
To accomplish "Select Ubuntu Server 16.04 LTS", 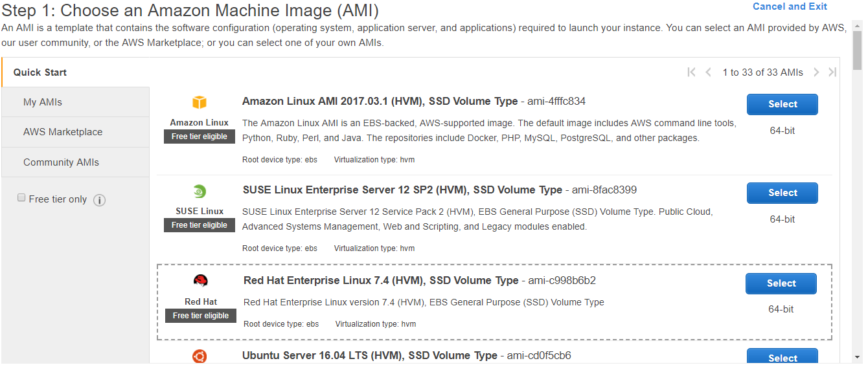I will (782, 357).
